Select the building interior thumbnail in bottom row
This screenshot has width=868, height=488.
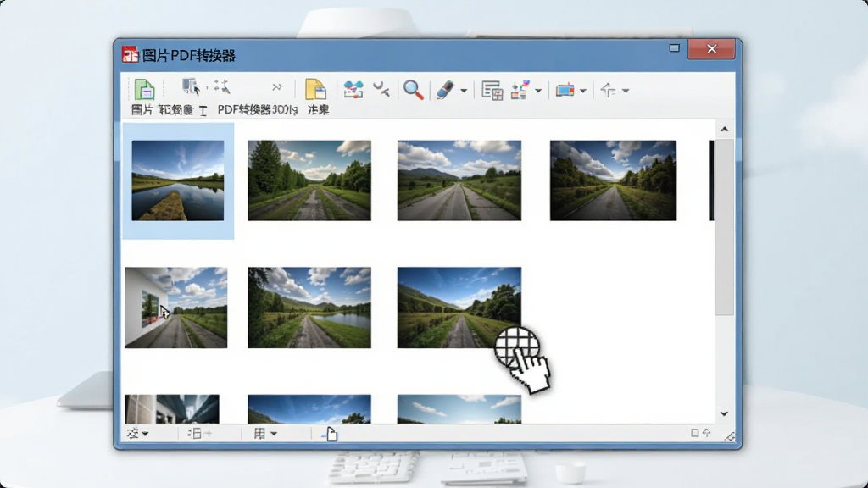[x=172, y=409]
